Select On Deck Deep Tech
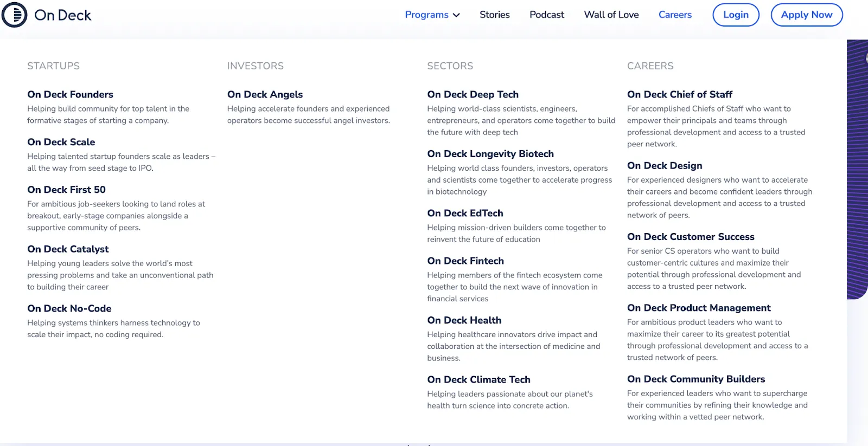 [x=473, y=94]
